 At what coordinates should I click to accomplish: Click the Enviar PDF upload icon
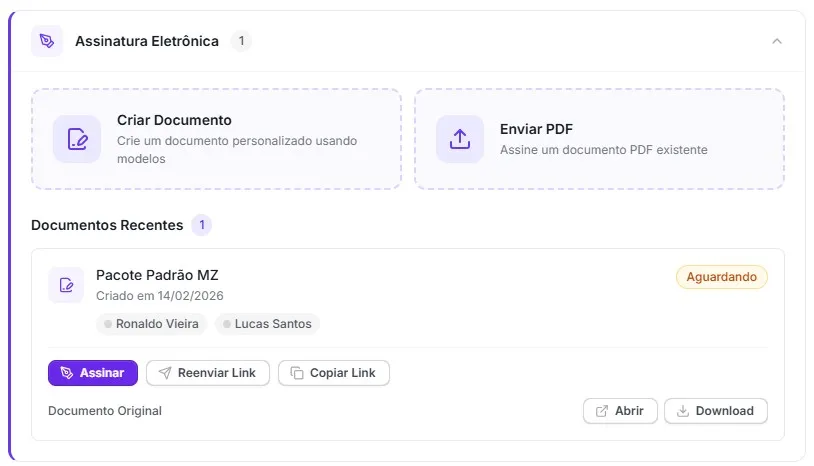460,139
